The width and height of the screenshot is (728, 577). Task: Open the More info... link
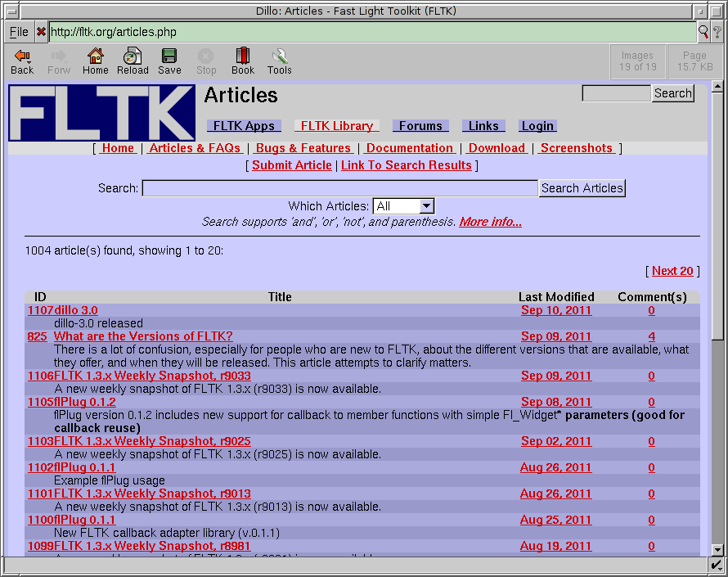tap(490, 222)
